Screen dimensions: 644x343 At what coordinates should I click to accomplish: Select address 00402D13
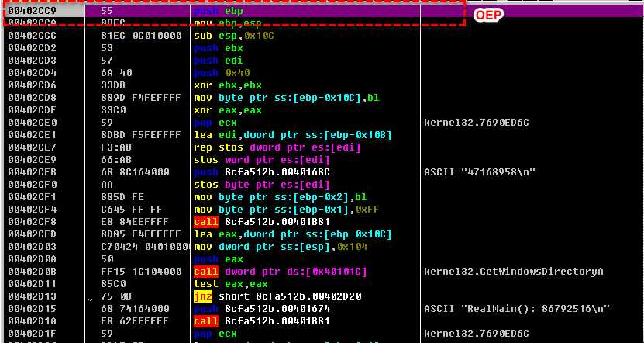pos(32,296)
